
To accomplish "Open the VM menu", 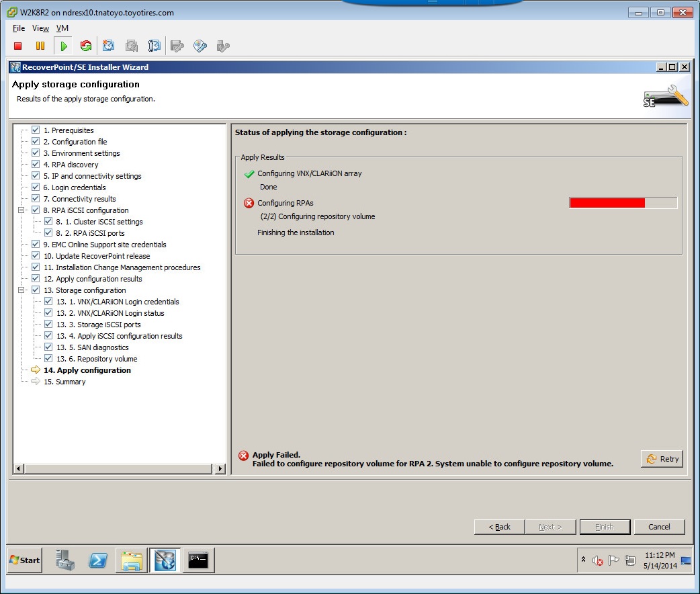I will (x=62, y=28).
